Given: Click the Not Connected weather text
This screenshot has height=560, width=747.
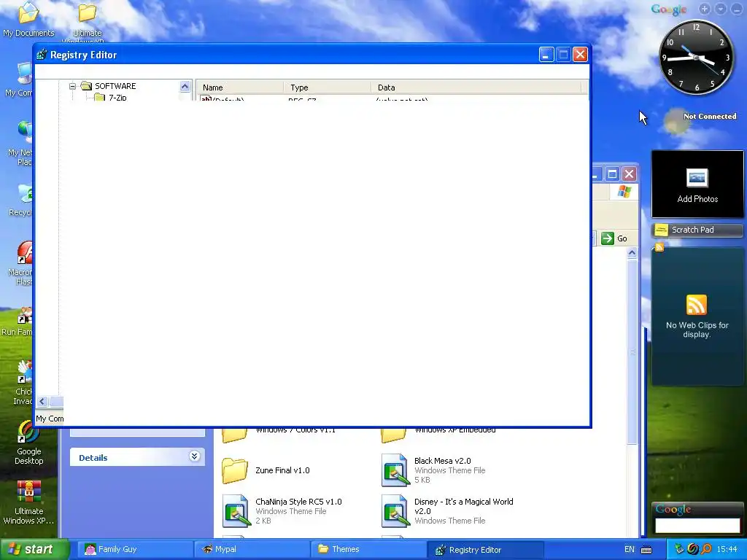Looking at the screenshot, I should coord(710,116).
